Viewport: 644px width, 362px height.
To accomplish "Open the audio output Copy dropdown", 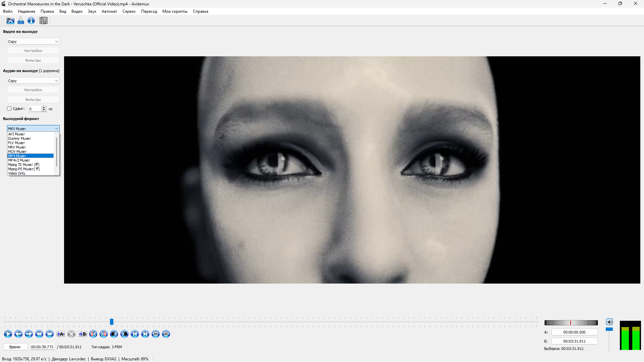I will click(x=33, y=81).
